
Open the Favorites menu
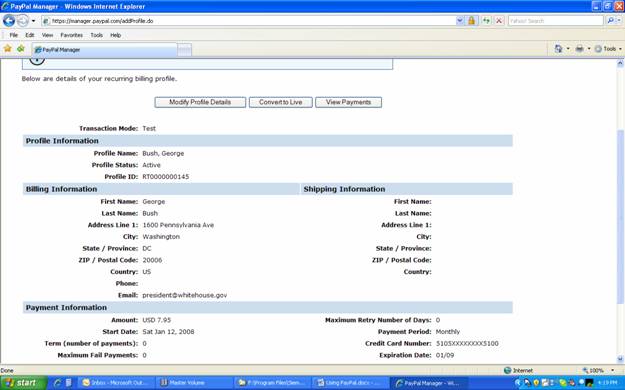click(x=71, y=35)
